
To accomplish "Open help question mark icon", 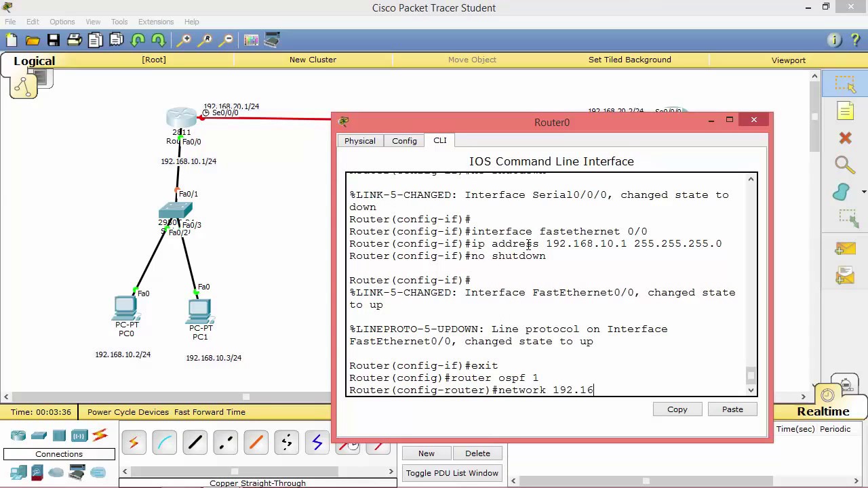I will point(856,41).
